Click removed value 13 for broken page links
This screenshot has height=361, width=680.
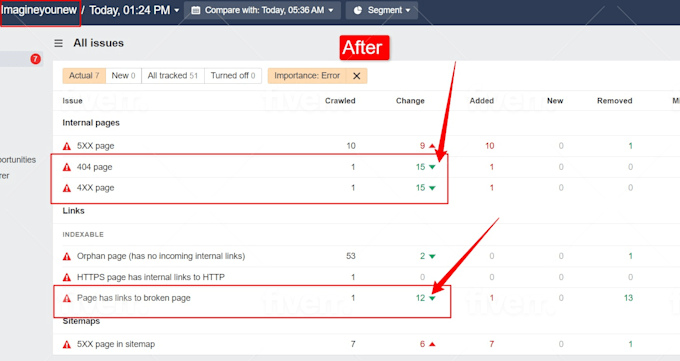click(628, 298)
